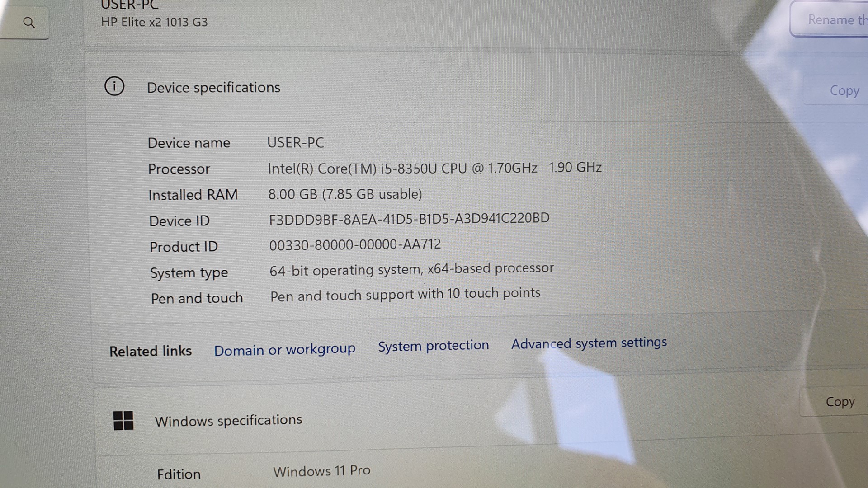Click the System type label
Viewport: 868px width, 488px height.
click(x=189, y=273)
